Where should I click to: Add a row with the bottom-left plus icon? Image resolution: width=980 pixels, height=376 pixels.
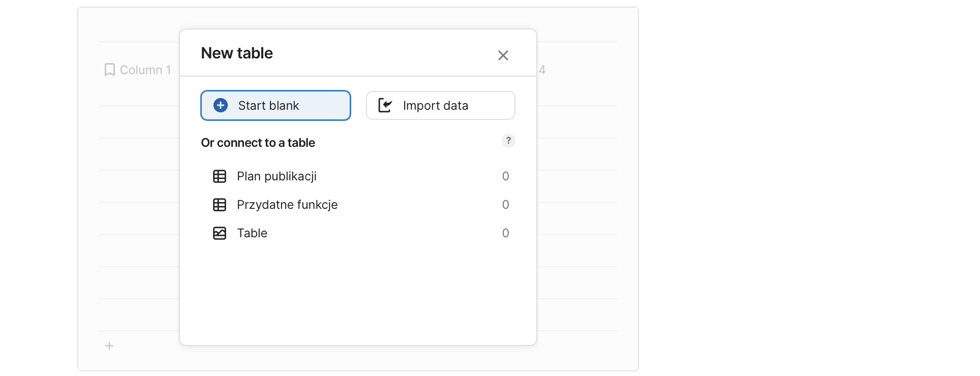point(109,346)
